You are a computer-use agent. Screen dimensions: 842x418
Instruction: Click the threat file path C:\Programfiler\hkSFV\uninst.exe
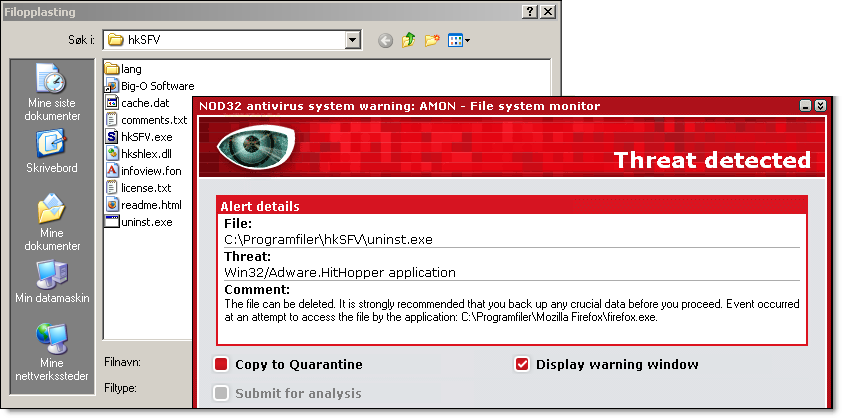329,239
